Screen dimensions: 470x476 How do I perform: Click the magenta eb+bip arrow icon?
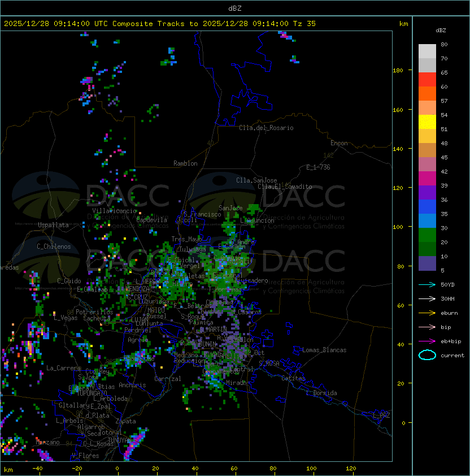pos(427,341)
